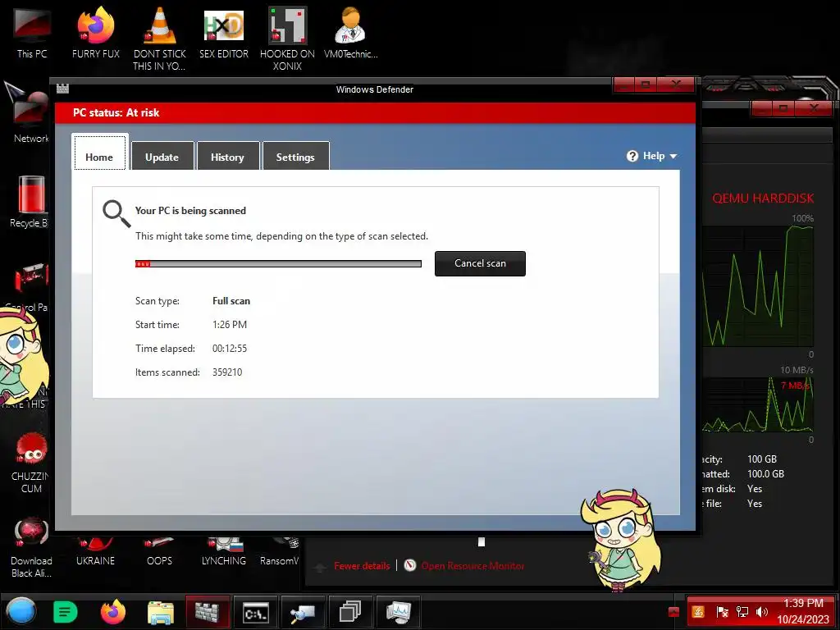Cancel the running scan
The width and height of the screenshot is (840, 630).
pyautogui.click(x=480, y=263)
